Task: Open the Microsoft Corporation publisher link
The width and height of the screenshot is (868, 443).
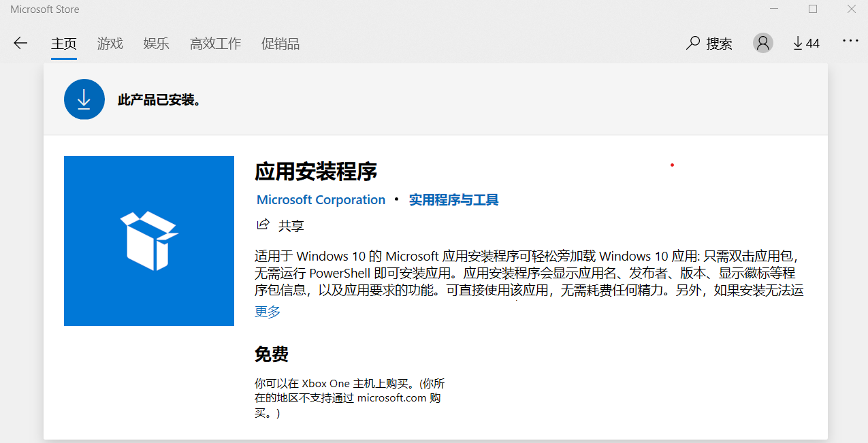Action: coord(321,199)
